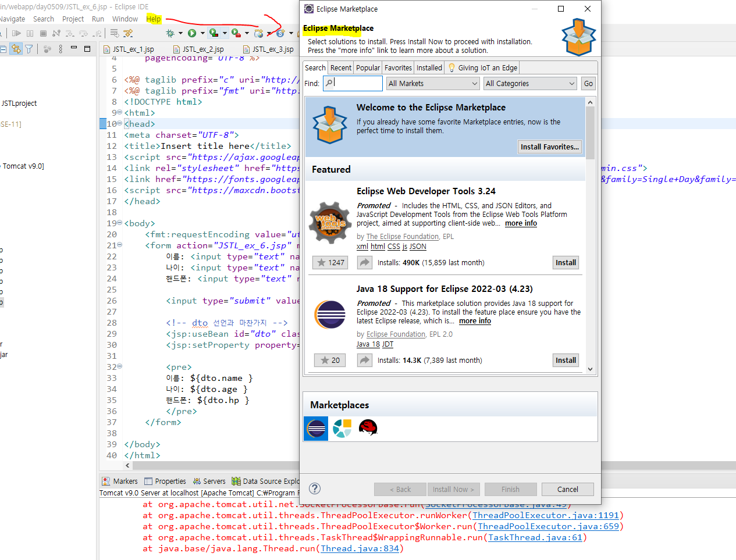The height and width of the screenshot is (560, 736).
Task: Click the Coverage run icon
Action: [214, 33]
